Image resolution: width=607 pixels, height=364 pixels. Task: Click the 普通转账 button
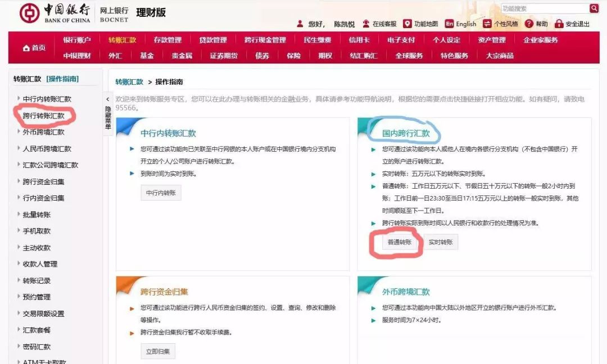click(x=400, y=242)
